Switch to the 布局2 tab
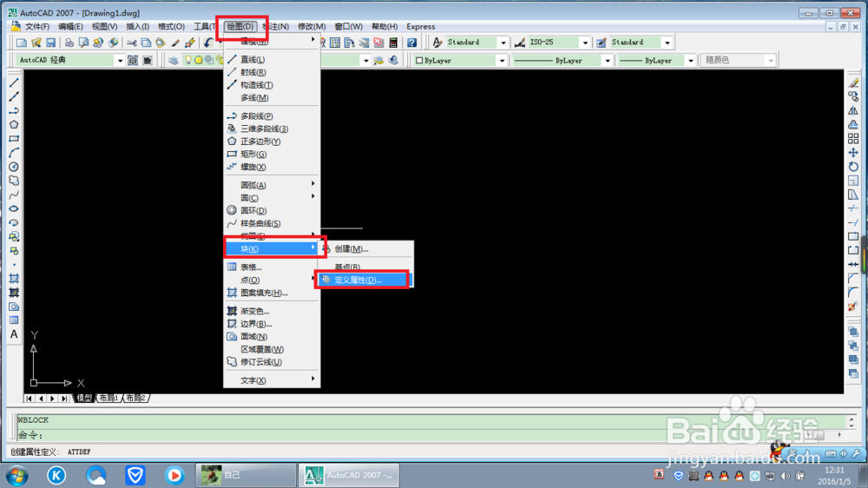868x488 pixels. (x=135, y=399)
